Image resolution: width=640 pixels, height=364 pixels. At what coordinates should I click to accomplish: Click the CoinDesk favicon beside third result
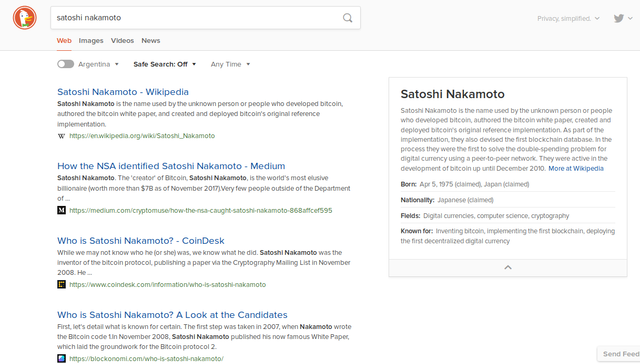(x=61, y=284)
